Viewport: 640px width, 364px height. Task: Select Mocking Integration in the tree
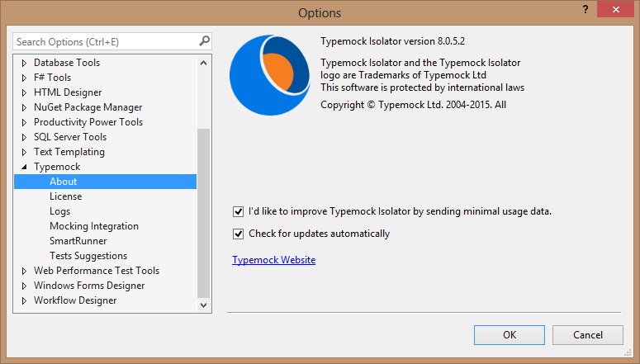pos(93,226)
